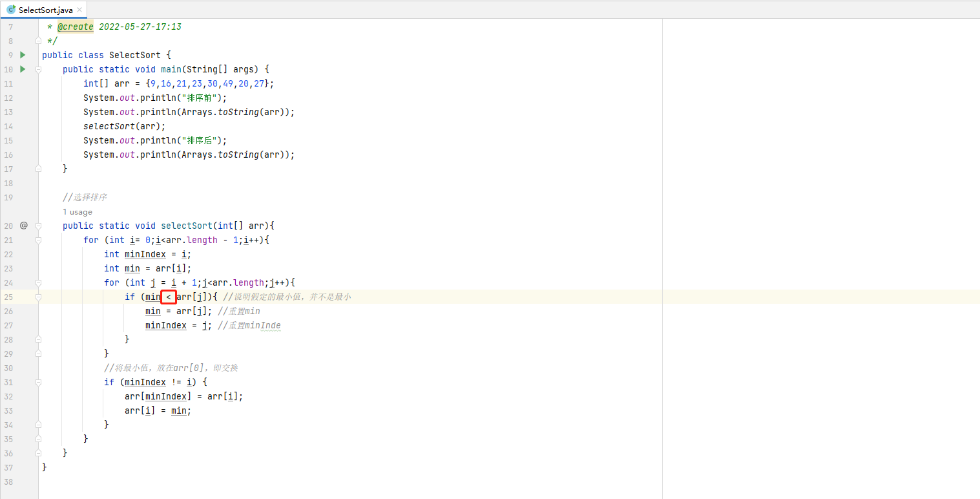
Task: Click line number 11 in the gutter
Action: 8,83
